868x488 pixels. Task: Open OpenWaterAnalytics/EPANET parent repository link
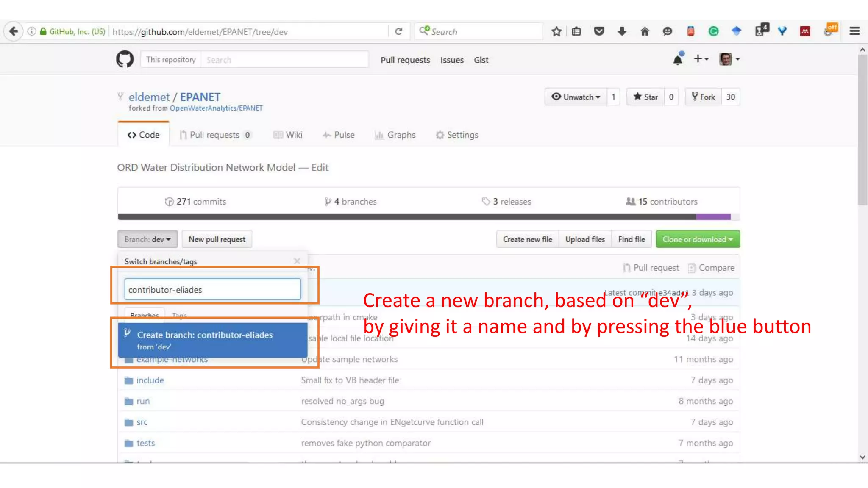point(216,108)
